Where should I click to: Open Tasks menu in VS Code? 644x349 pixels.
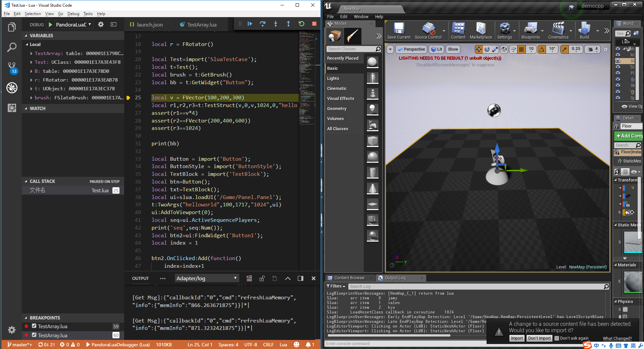pos(88,14)
